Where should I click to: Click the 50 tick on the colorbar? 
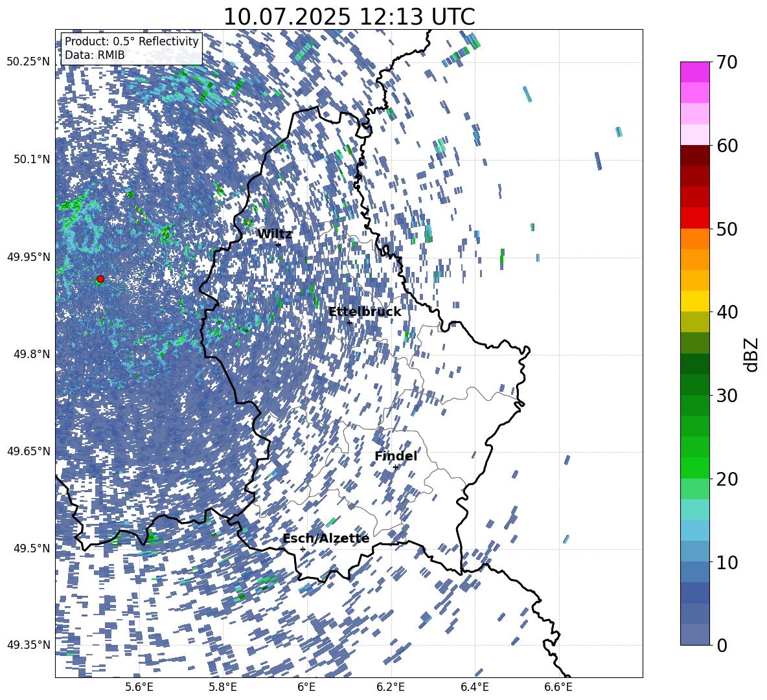[727, 229]
